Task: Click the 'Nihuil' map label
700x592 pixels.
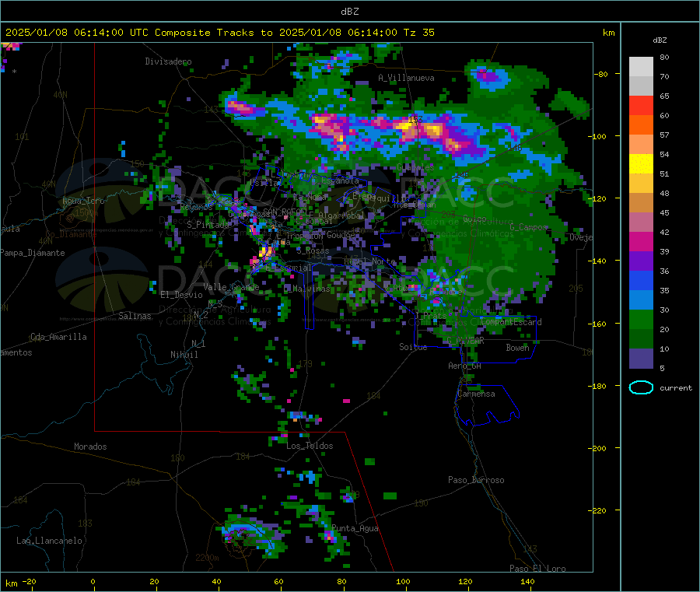Action: [x=184, y=355]
